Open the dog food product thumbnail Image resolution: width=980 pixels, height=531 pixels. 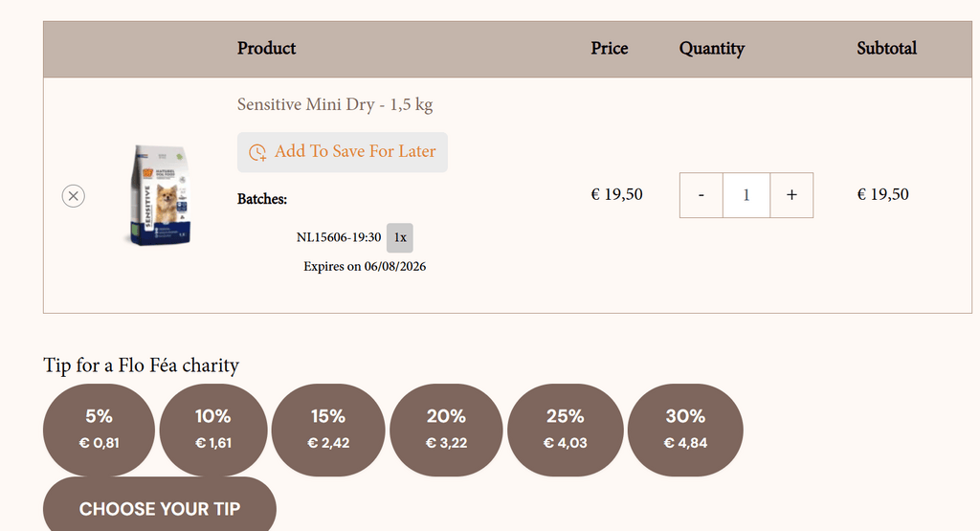161,195
